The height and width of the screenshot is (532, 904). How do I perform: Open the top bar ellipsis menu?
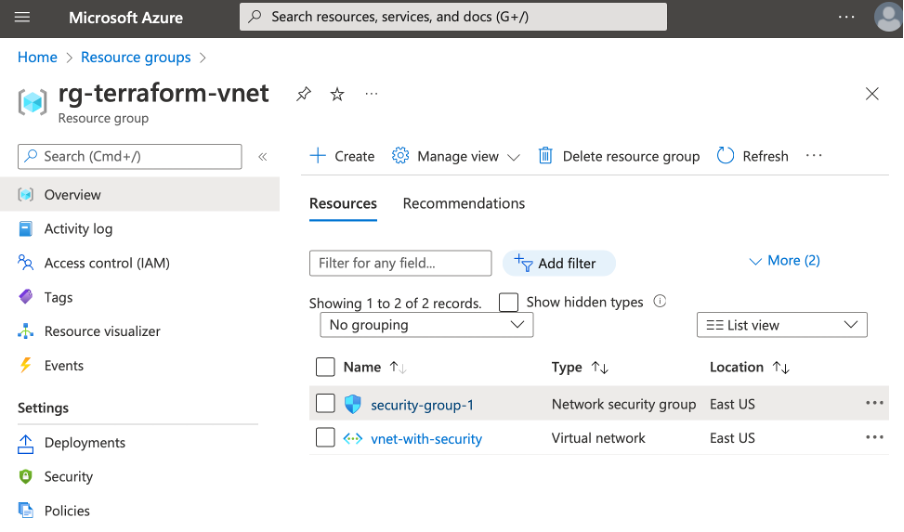pyautogui.click(x=846, y=17)
